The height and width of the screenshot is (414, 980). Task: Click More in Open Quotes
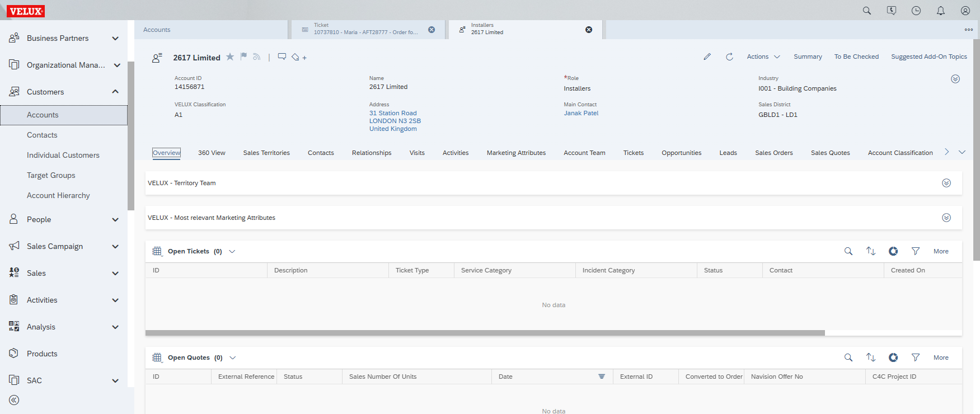(941, 357)
